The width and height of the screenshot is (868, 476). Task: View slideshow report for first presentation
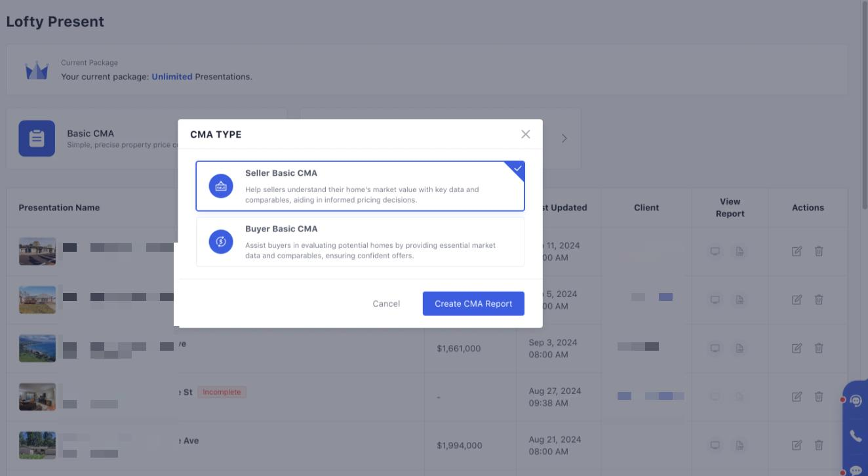coord(715,251)
